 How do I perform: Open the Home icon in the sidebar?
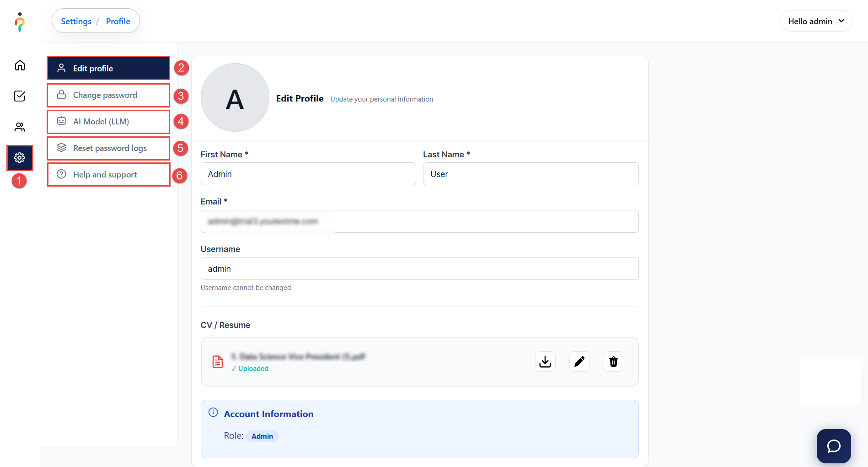point(20,65)
